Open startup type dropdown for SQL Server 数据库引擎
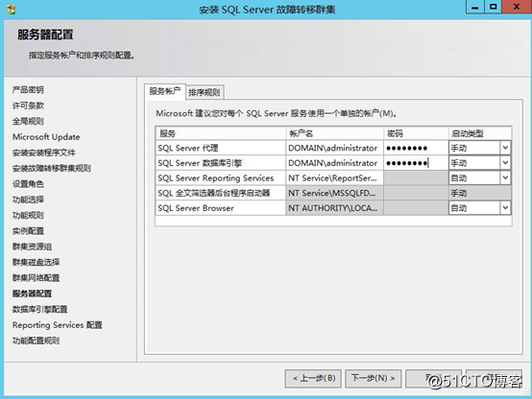 [505, 163]
